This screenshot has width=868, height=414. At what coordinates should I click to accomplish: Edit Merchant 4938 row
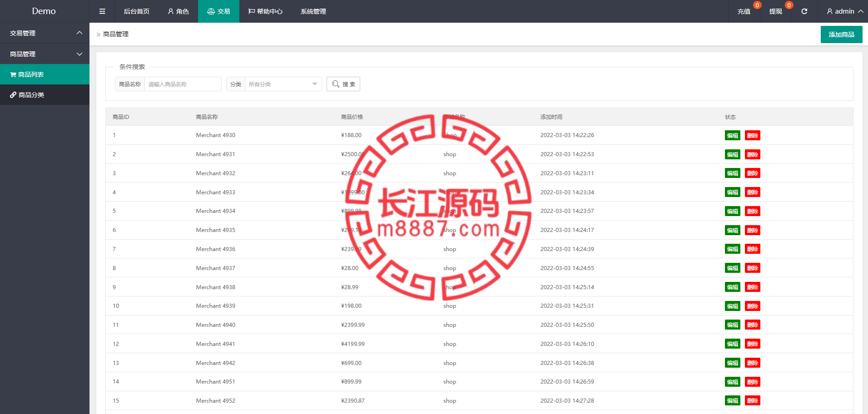[x=733, y=287]
